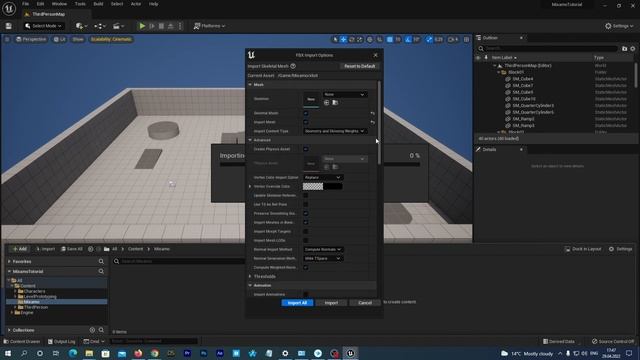This screenshot has width=640, height=360.
Task: Click the Stop simulation button
Action: tap(161, 26)
